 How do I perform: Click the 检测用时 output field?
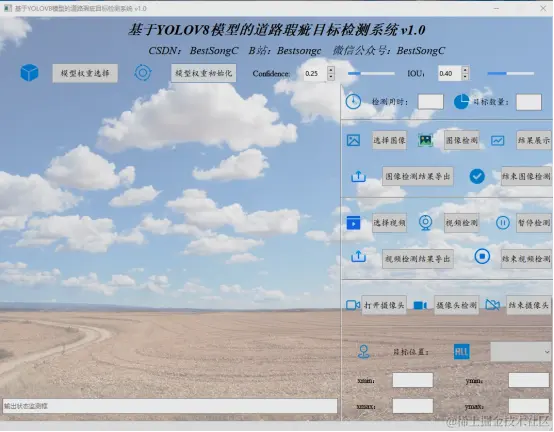(x=431, y=102)
